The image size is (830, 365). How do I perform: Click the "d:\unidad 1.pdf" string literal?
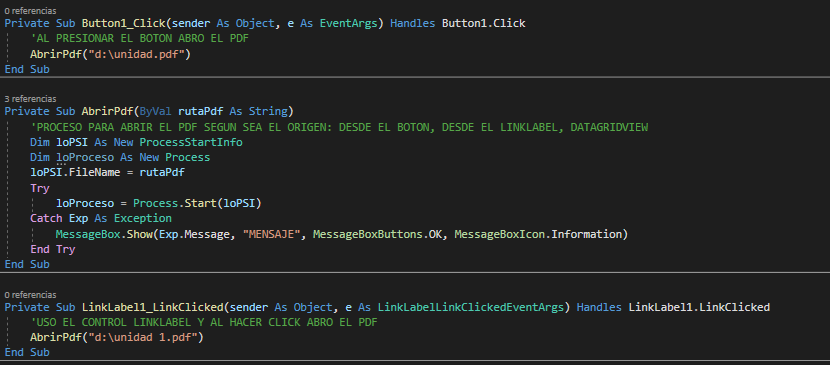point(143,337)
